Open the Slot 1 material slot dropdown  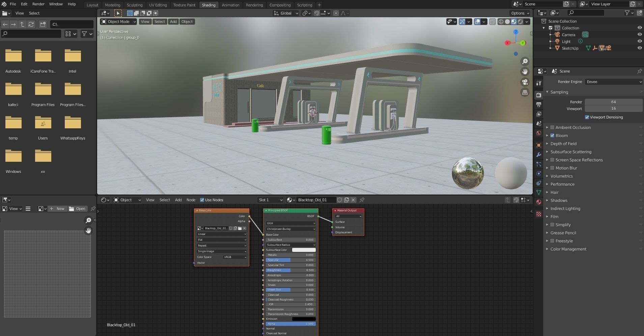click(270, 200)
